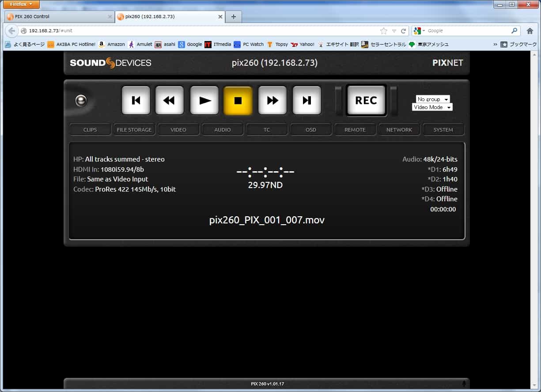Click the PIXNET logo
This screenshot has height=392, width=541.
tap(448, 63)
